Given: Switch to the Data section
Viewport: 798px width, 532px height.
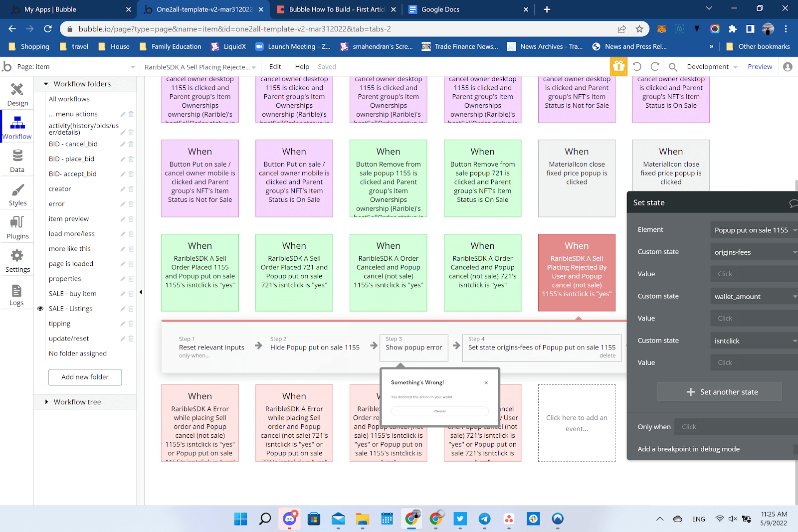Looking at the screenshot, I should (17, 161).
